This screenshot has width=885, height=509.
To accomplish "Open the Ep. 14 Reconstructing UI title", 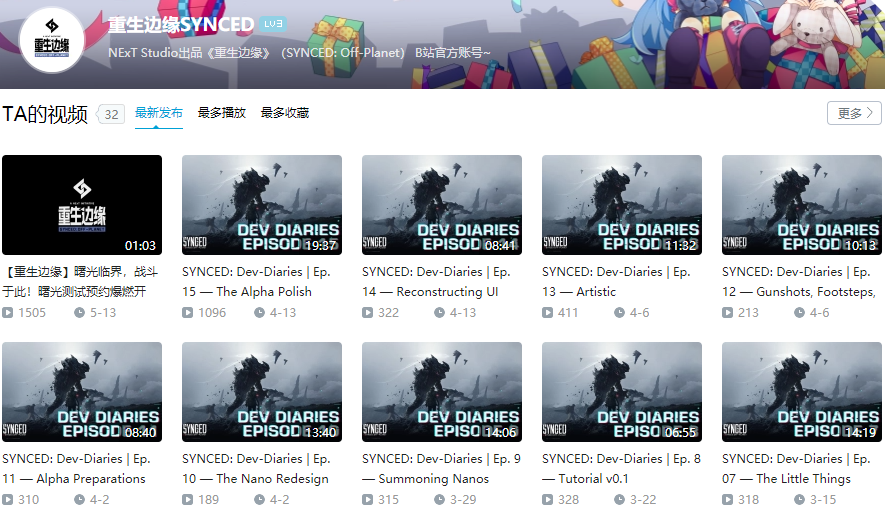I will tap(436, 282).
